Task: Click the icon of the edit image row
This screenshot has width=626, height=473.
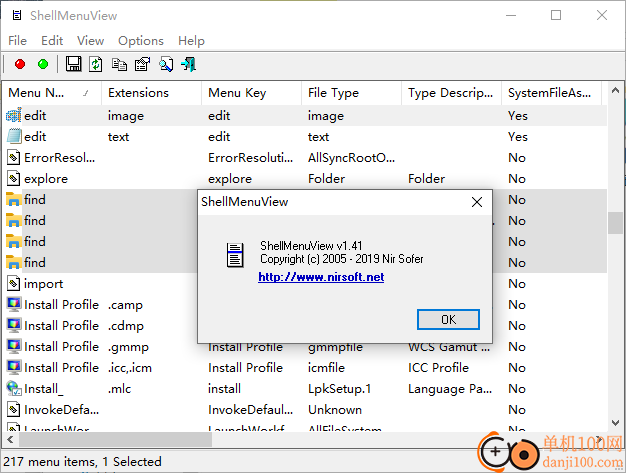Action: [x=14, y=115]
